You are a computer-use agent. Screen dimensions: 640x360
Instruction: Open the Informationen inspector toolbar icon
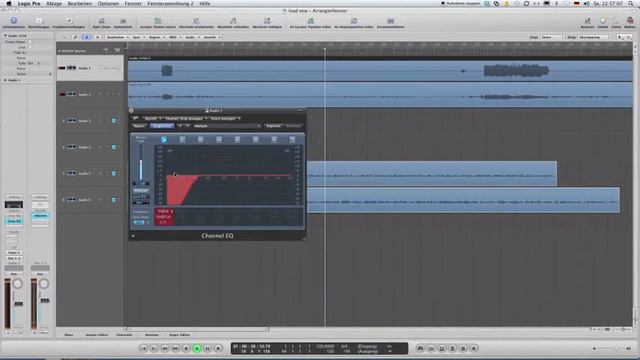pos(14,21)
